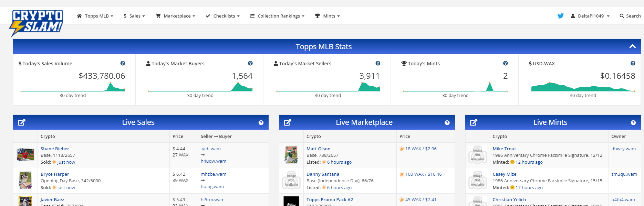This screenshot has height=206, width=644.
Task: Open the DeltaPi1049 account dropdown
Action: tap(590, 16)
